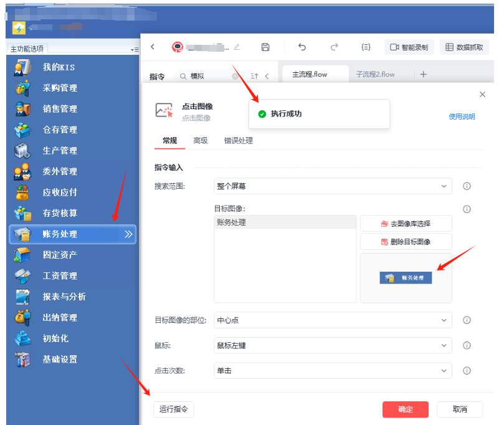Viewport: 504px width, 425px height.
Task: Open 应收应付 module icon
Action: click(x=22, y=192)
